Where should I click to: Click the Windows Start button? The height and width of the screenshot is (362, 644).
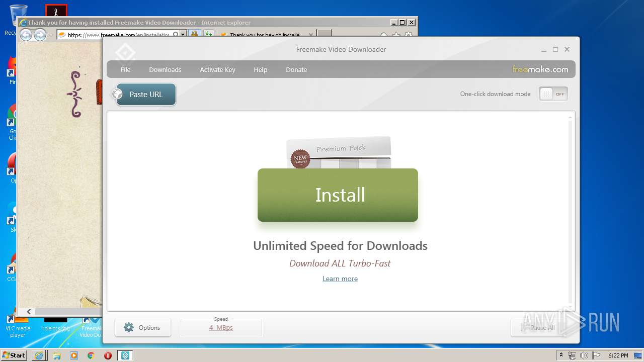coord(14,355)
